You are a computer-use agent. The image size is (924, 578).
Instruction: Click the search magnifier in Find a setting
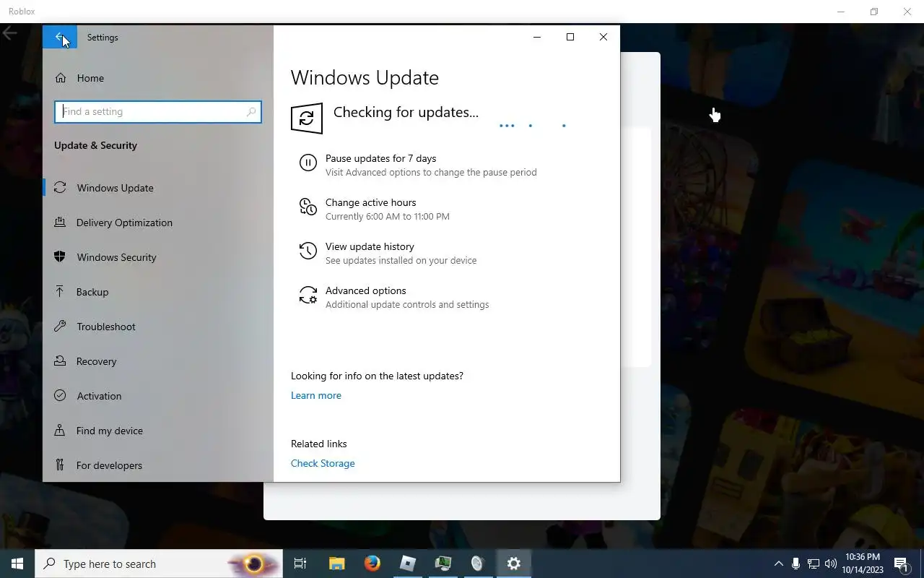point(251,111)
